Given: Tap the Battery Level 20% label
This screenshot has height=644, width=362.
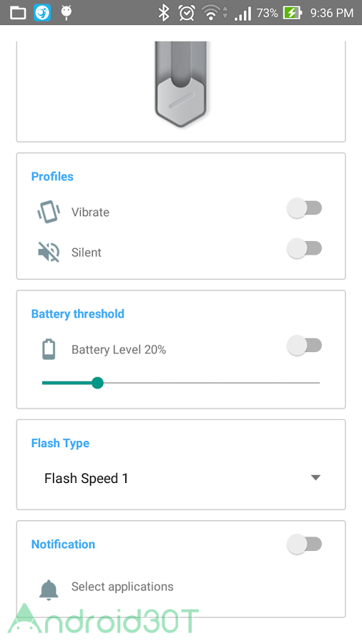Looking at the screenshot, I should point(119,349).
